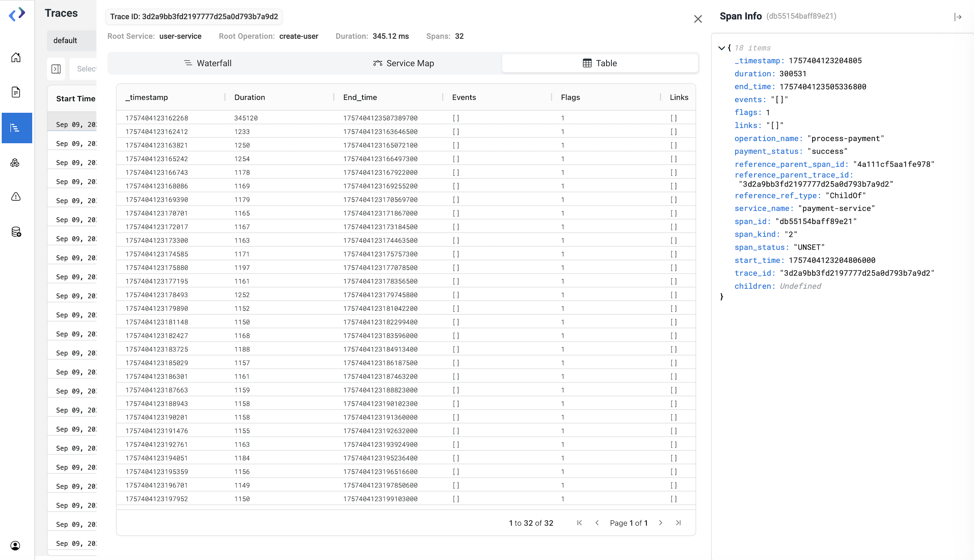Open the Dashboards cubes icon
This screenshot has width=974, height=560.
point(15,163)
